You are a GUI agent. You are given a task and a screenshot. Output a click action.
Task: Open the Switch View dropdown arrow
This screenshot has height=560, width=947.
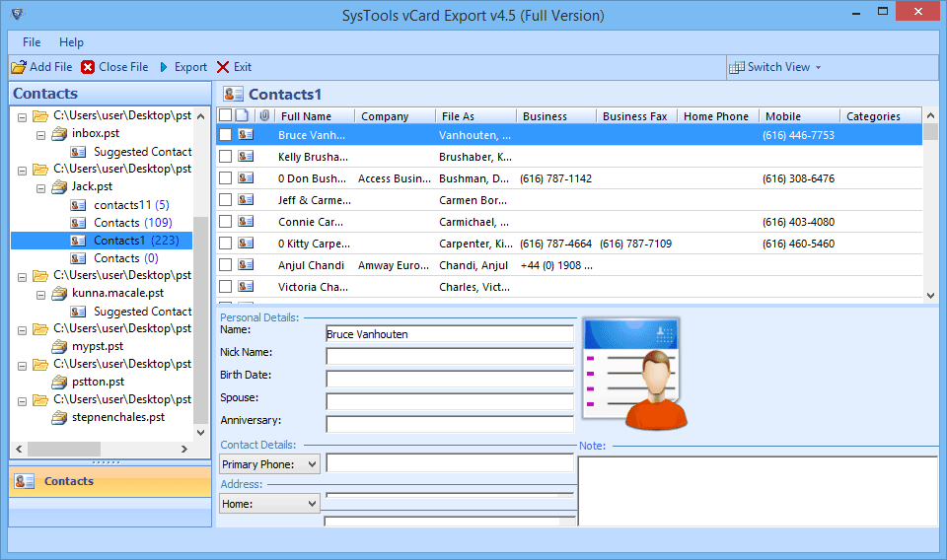(x=819, y=68)
